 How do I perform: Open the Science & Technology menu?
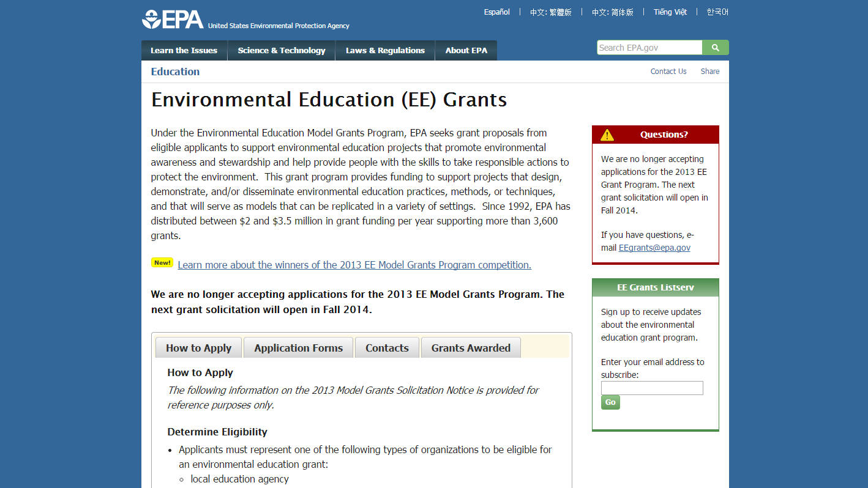[x=282, y=51]
